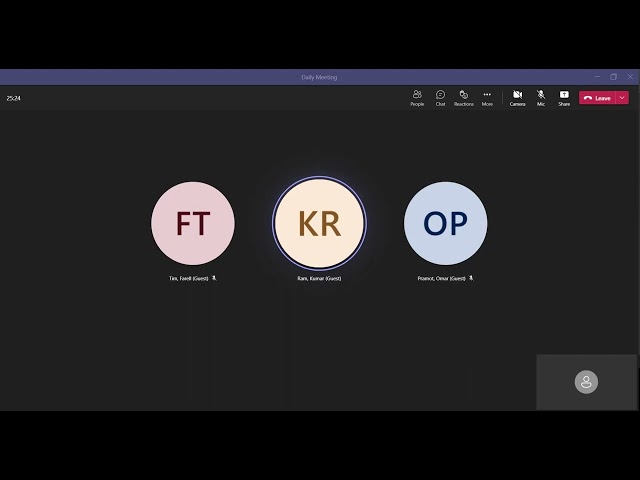Open More options menu
Viewport: 640px width, 480px height.
(x=487, y=98)
